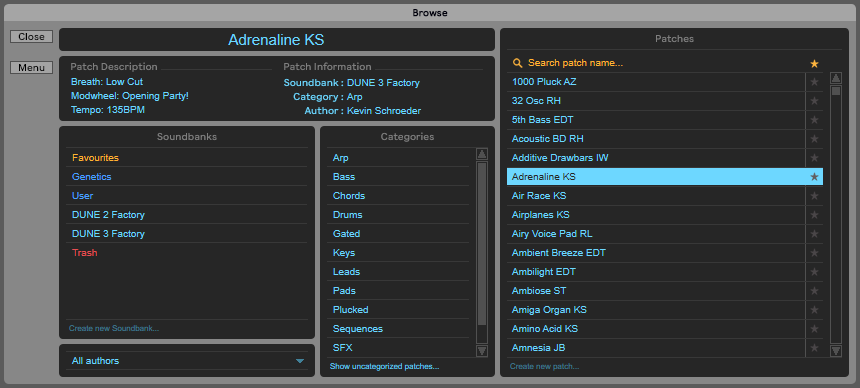This screenshot has height=388, width=860.
Task: Load the Airy Voice Pad RL patch
Action: 656,234
